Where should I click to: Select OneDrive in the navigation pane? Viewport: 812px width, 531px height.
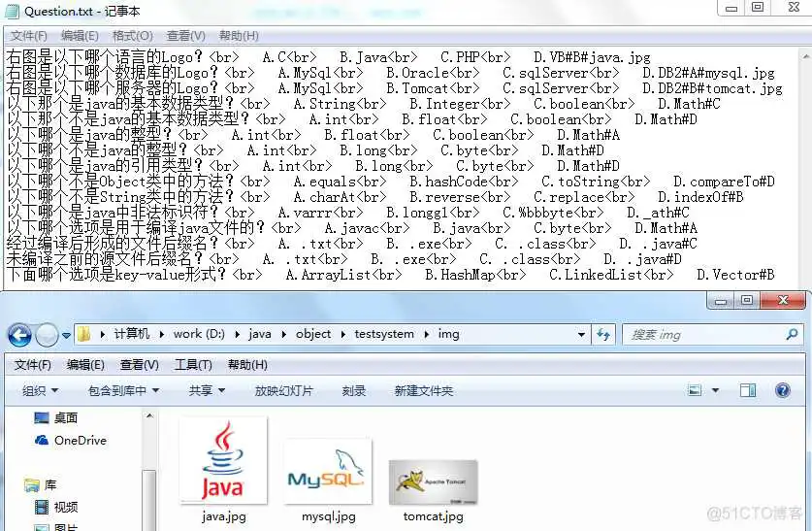(71, 441)
